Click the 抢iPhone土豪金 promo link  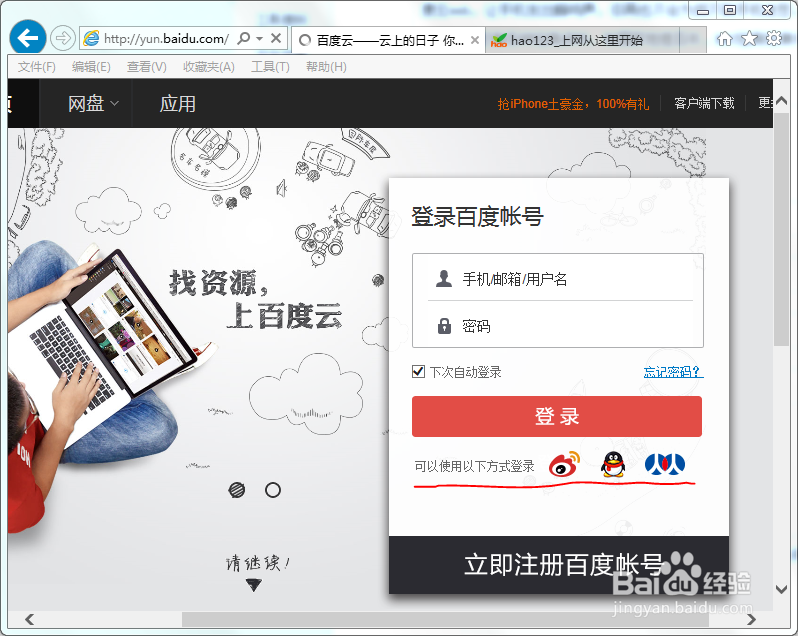click(573, 104)
